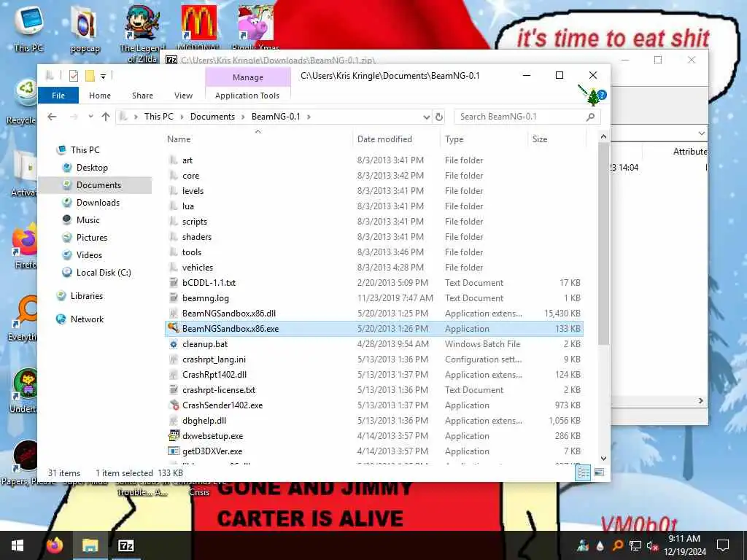747x560 pixels.
Task: Open the Customize Quick Access Toolbar dropdown
Action: (x=104, y=76)
